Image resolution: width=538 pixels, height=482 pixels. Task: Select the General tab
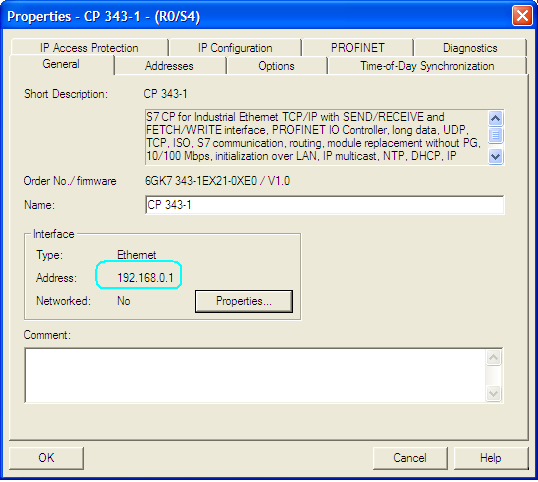[61, 64]
